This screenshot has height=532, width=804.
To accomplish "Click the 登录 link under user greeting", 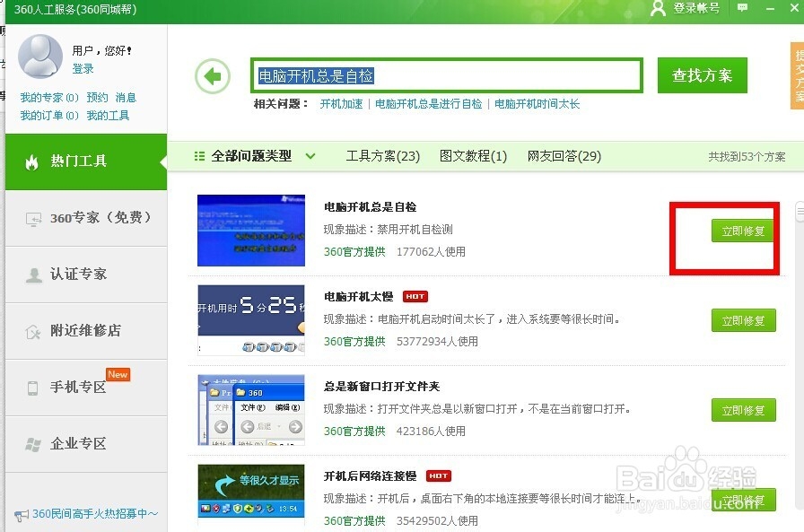I will coord(83,69).
